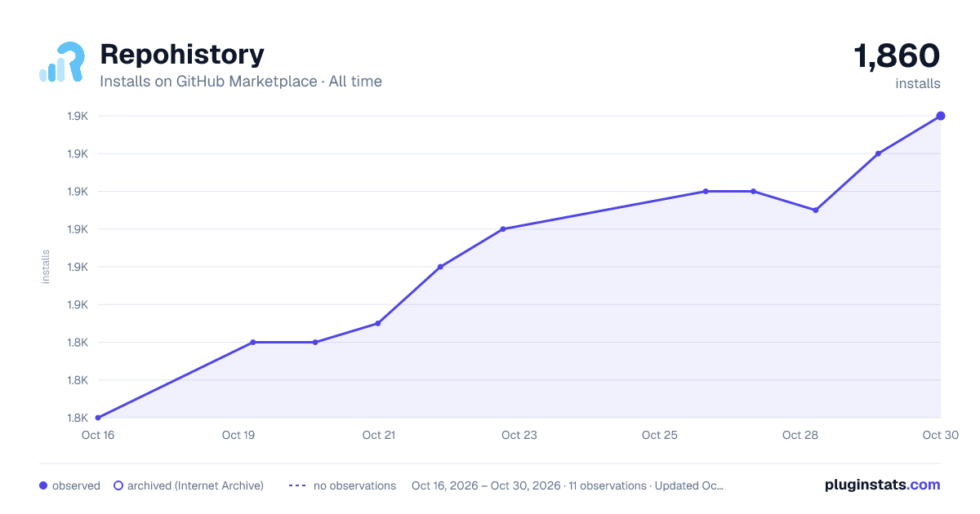Screen dimensions: 980x514
Task: Click 'Installs on GitHub Marketplace · All time' subtitle
Action: point(241,82)
